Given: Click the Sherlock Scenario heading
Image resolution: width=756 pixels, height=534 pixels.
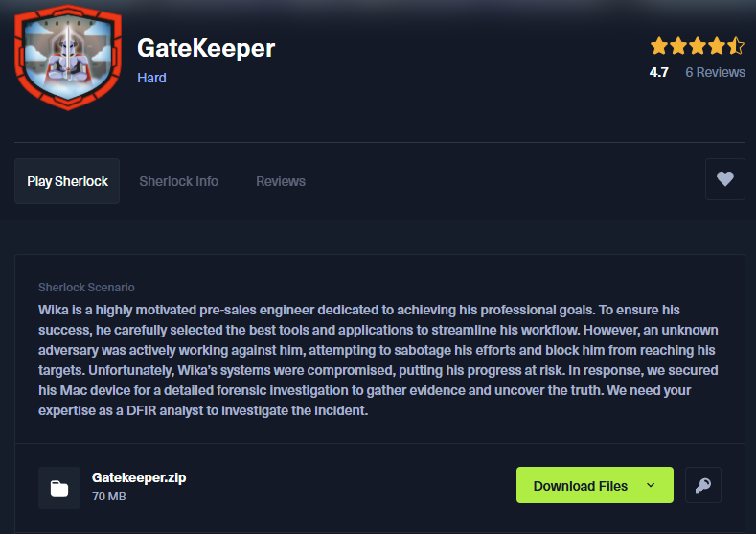Looking at the screenshot, I should click(x=86, y=288).
